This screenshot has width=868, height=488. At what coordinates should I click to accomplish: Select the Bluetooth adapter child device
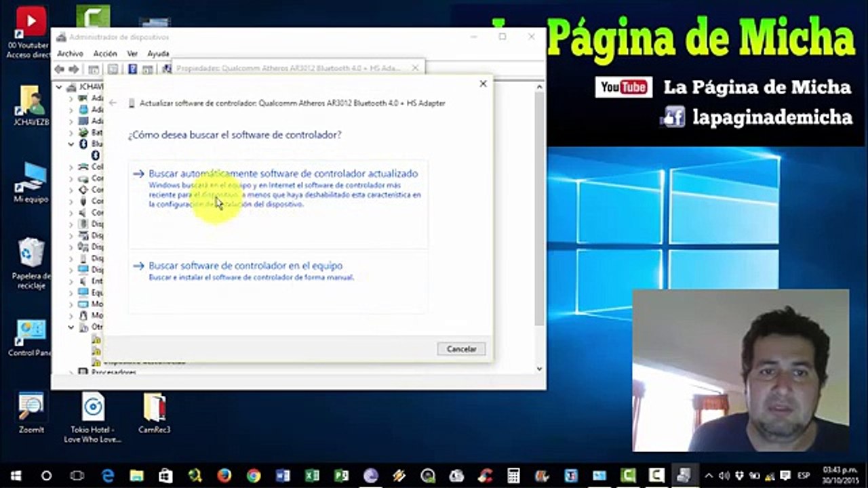click(96, 155)
